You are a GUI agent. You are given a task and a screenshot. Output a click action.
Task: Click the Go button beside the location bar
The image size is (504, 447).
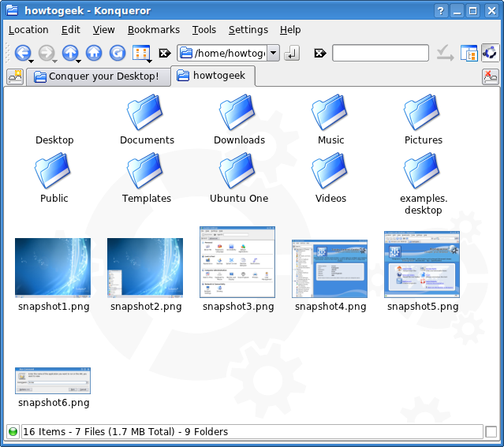click(x=292, y=53)
